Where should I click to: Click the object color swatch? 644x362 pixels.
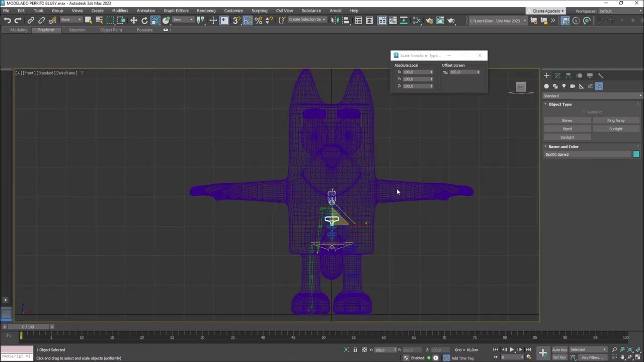(x=636, y=154)
